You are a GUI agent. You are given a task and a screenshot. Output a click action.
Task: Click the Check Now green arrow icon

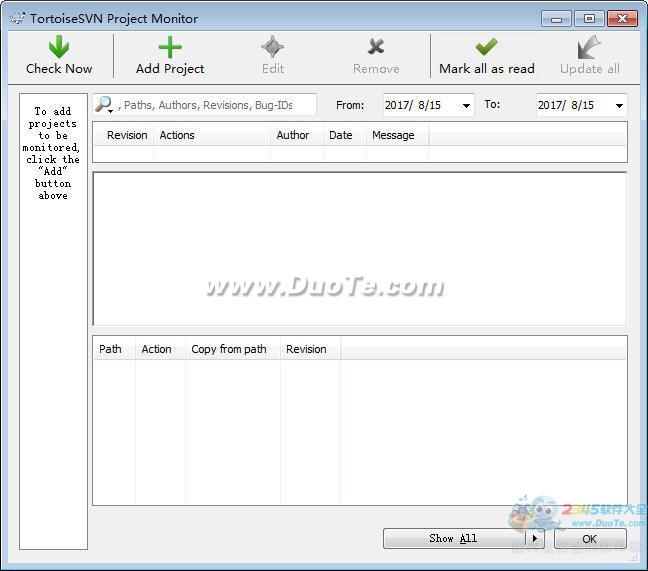pyautogui.click(x=59, y=46)
